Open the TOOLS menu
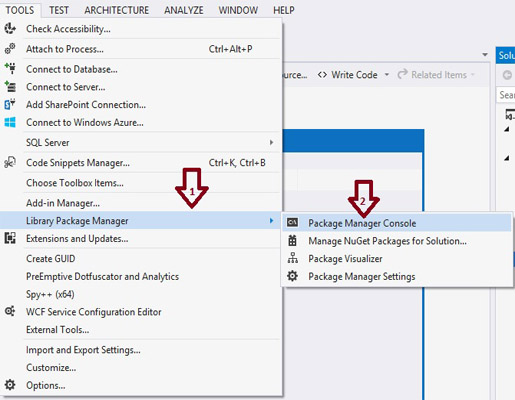This screenshot has height=400, width=515. (x=20, y=10)
